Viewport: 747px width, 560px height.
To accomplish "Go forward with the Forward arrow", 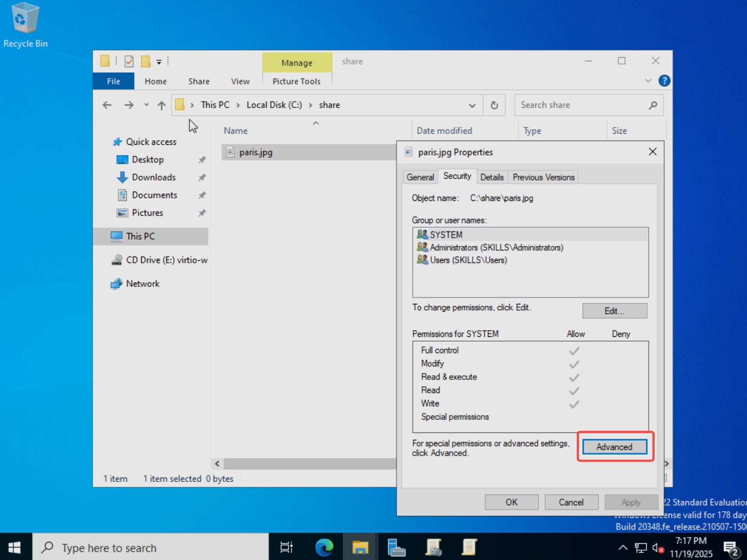I will [129, 105].
